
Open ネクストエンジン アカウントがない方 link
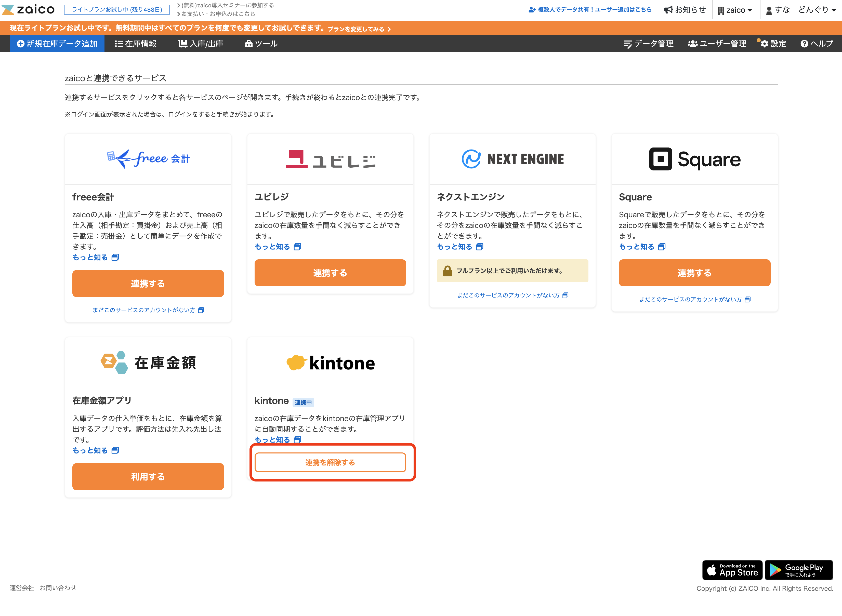click(x=512, y=295)
